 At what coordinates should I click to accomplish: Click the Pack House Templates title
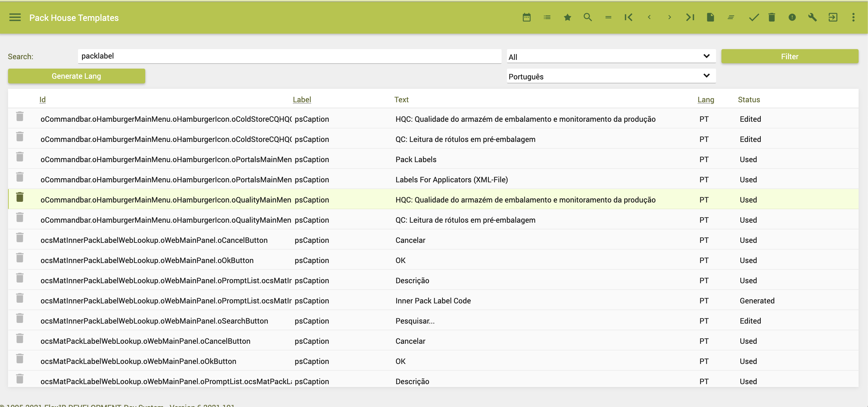74,18
